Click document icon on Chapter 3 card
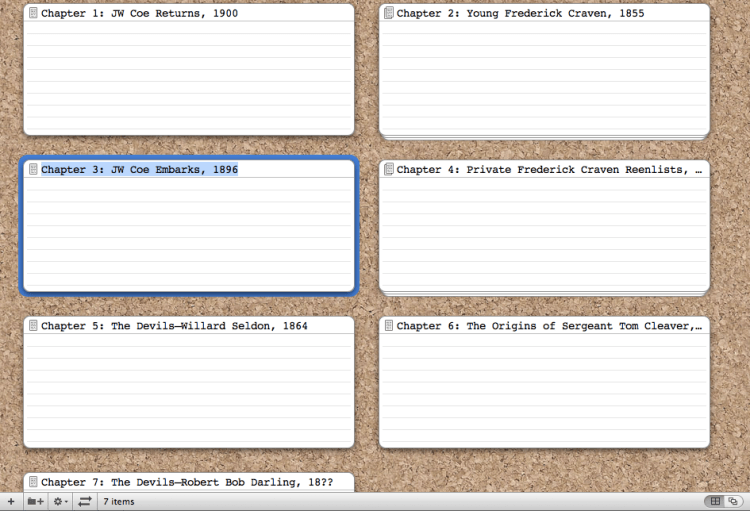750x511 pixels. [x=33, y=170]
